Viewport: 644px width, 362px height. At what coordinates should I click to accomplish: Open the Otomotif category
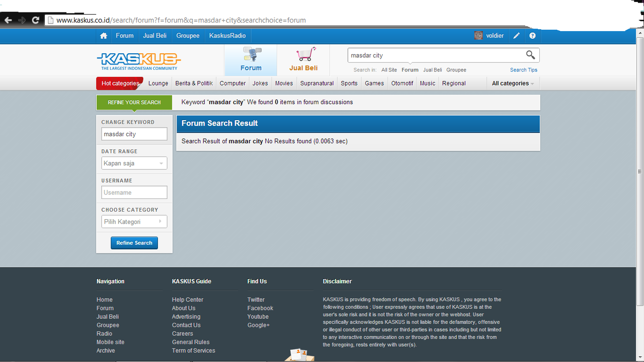(x=403, y=83)
